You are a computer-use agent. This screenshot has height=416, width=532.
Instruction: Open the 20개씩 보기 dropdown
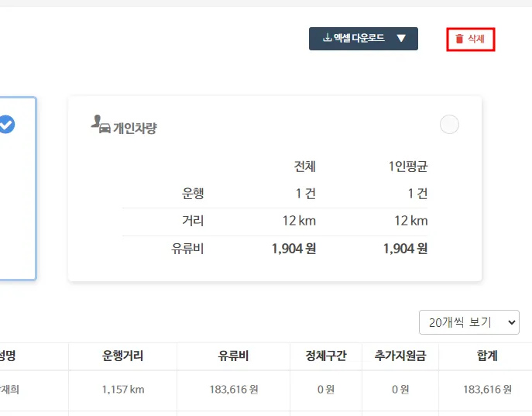(469, 322)
